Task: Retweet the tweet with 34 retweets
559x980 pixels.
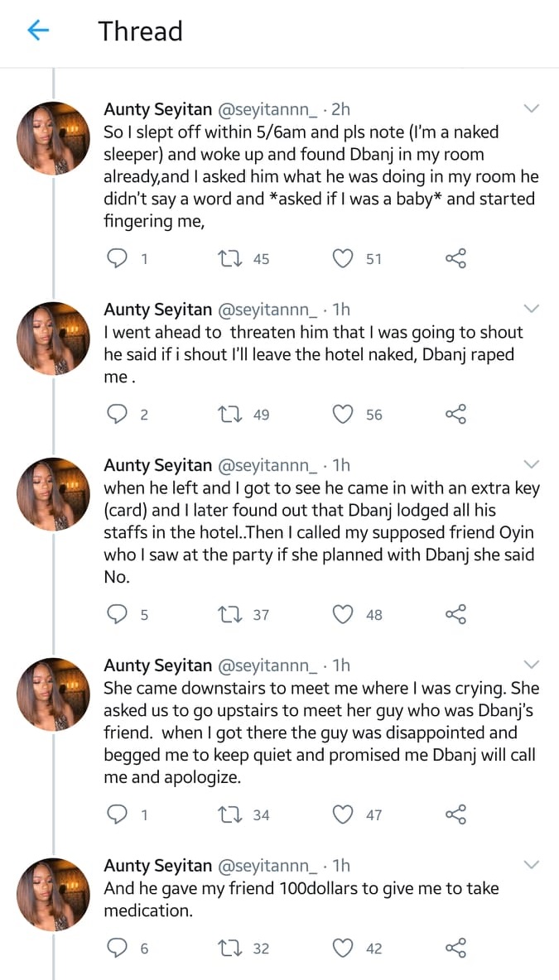Action: point(224,814)
